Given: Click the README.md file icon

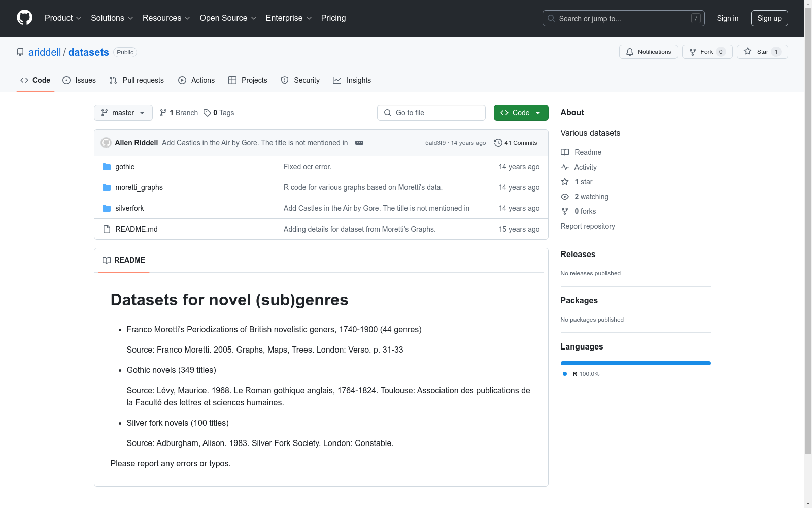Looking at the screenshot, I should (x=107, y=229).
